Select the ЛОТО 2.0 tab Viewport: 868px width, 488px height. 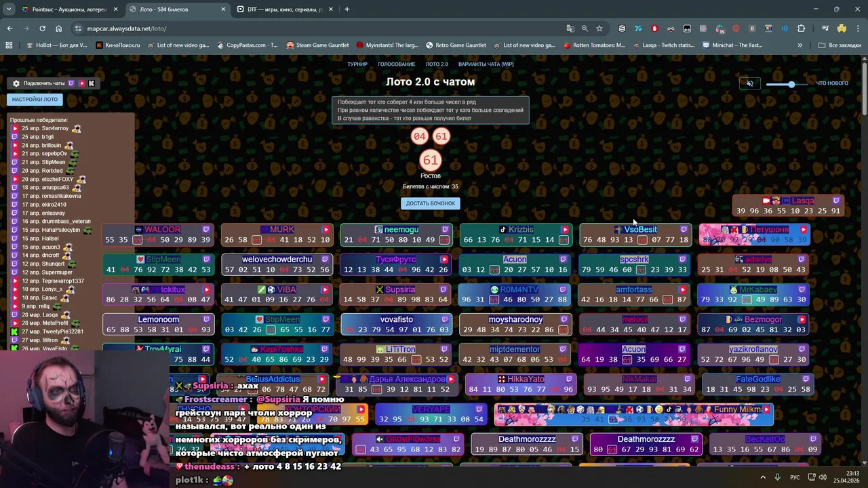[x=437, y=64]
